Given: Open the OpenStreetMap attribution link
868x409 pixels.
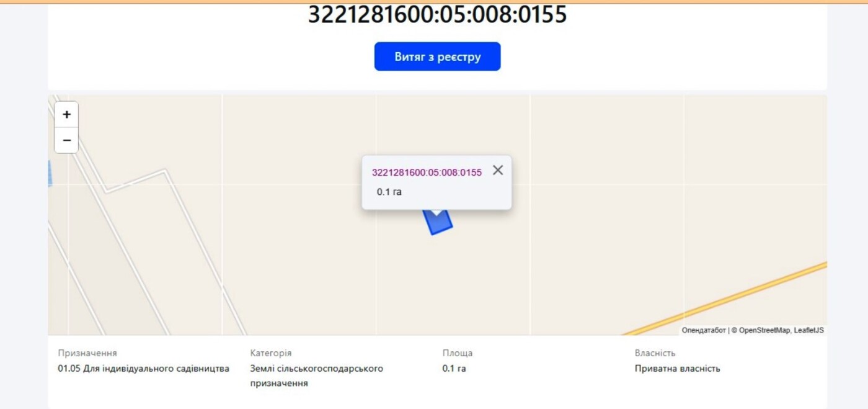Looking at the screenshot, I should [x=765, y=330].
